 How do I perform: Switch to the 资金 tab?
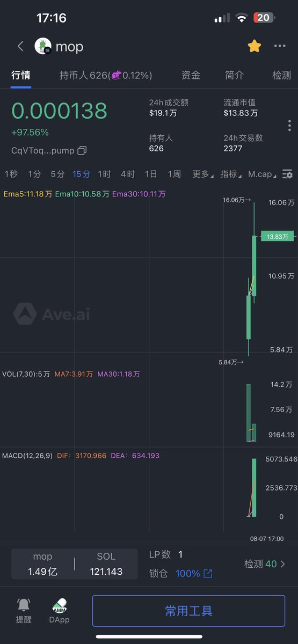pos(191,76)
